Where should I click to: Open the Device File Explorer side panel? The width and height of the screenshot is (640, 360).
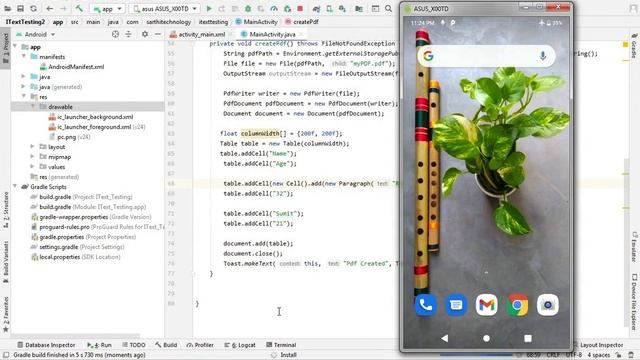click(634, 301)
